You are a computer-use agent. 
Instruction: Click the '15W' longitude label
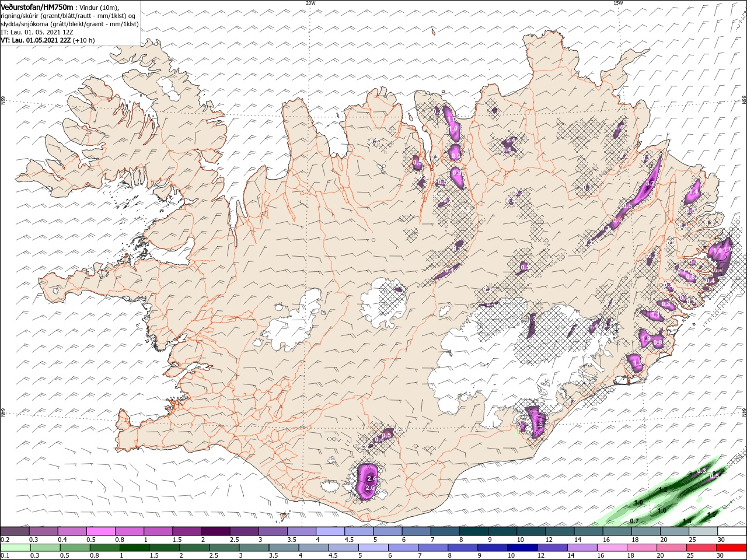(618, 3)
